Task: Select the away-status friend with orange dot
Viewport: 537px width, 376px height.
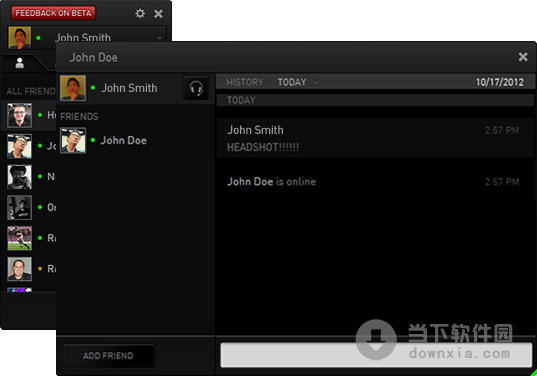Action: click(20, 269)
